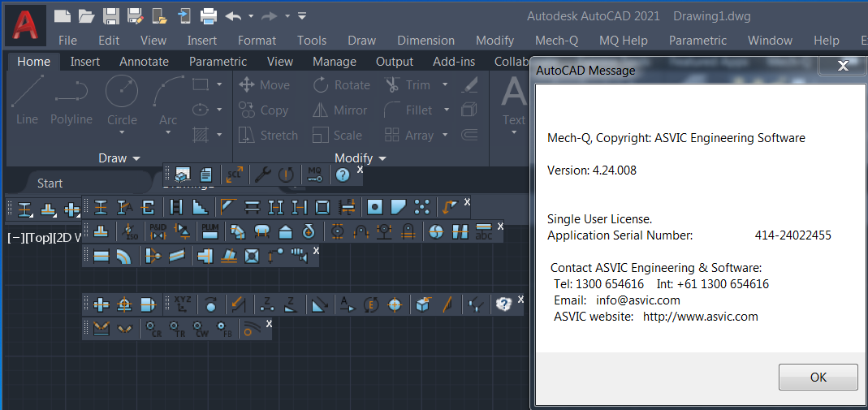The height and width of the screenshot is (410, 868).
Task: Open the Mech-Q menu
Action: coord(556,41)
